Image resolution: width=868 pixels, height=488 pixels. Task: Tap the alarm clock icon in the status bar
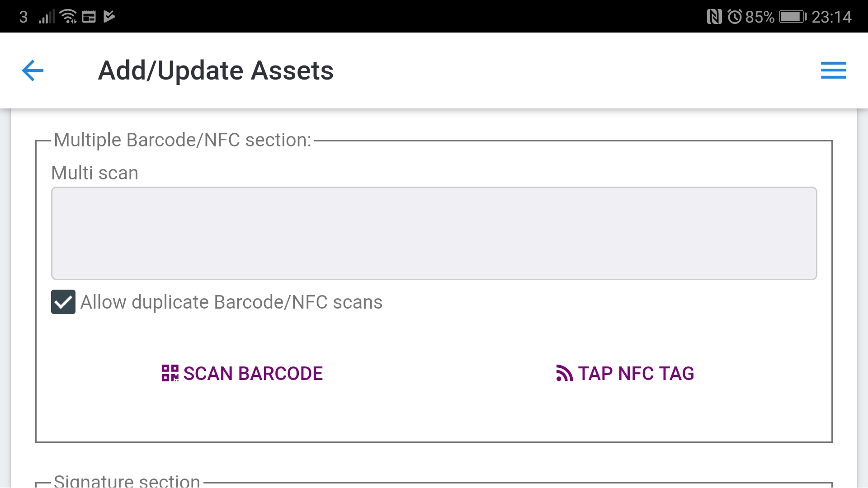click(735, 16)
